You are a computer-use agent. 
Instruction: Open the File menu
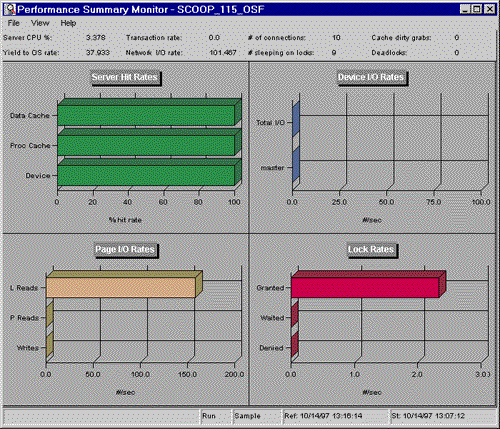[14, 23]
